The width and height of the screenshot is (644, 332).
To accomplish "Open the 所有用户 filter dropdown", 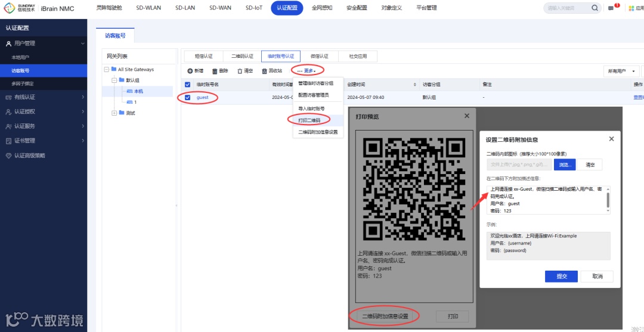I will point(621,72).
